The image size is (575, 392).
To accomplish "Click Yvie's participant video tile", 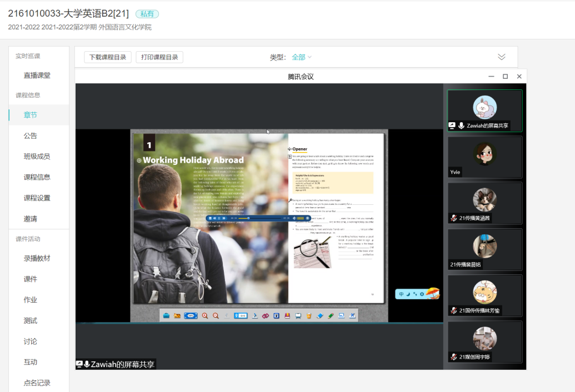I will 484,157.
